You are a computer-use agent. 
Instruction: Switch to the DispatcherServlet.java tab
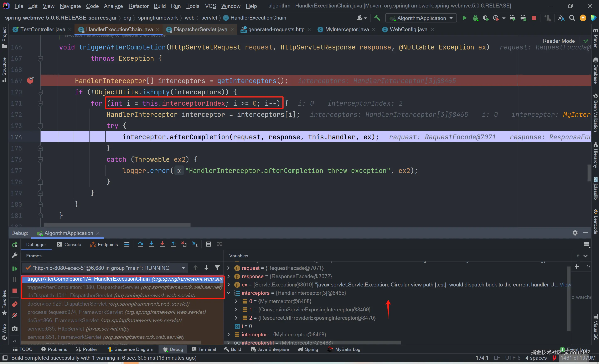point(200,29)
